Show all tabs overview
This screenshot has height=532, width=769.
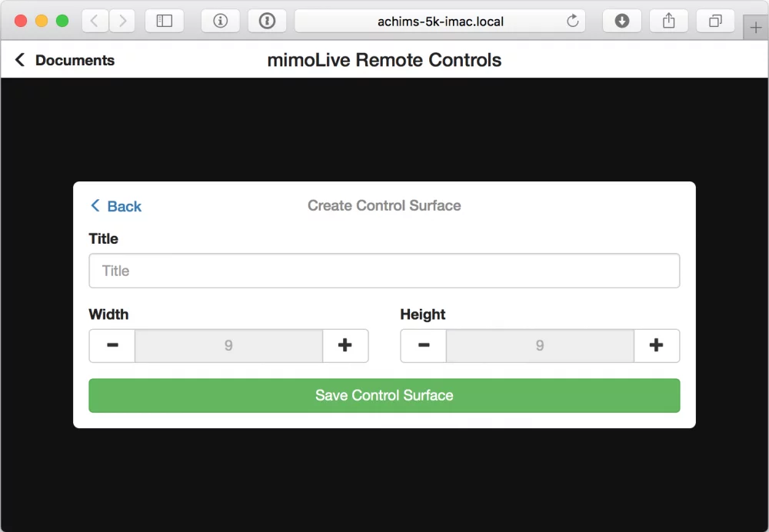(x=715, y=21)
